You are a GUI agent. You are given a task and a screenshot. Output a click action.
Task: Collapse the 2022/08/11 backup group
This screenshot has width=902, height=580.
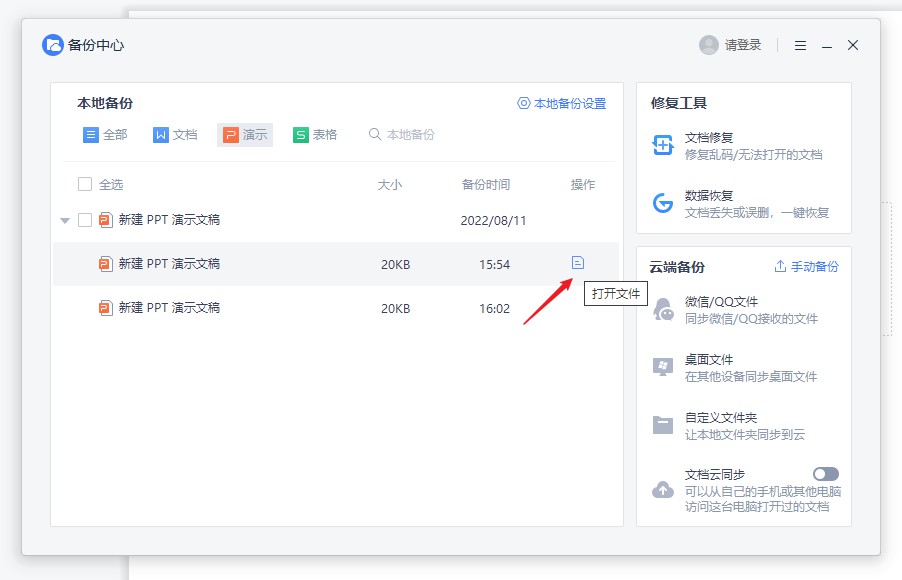coord(64,222)
